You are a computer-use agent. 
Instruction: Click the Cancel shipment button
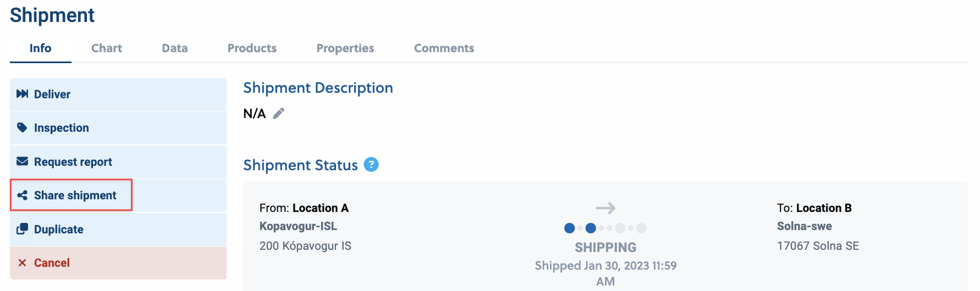[x=118, y=263]
